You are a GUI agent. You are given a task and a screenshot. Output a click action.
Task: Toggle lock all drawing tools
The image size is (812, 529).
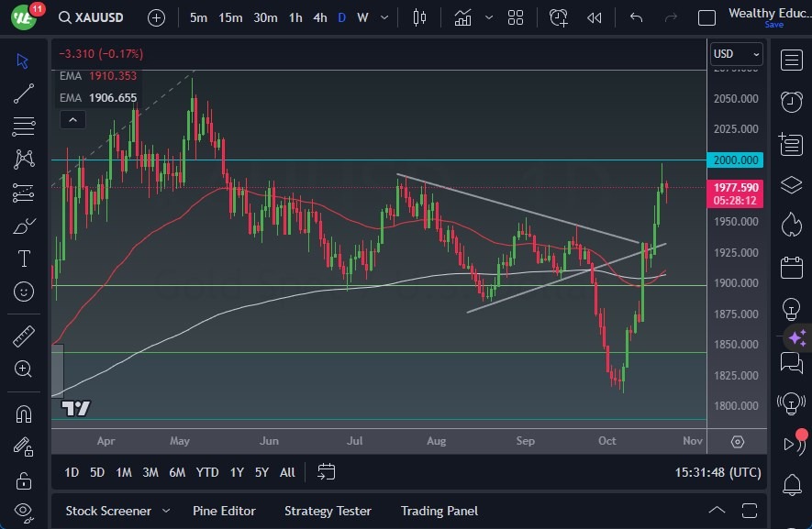click(x=24, y=480)
